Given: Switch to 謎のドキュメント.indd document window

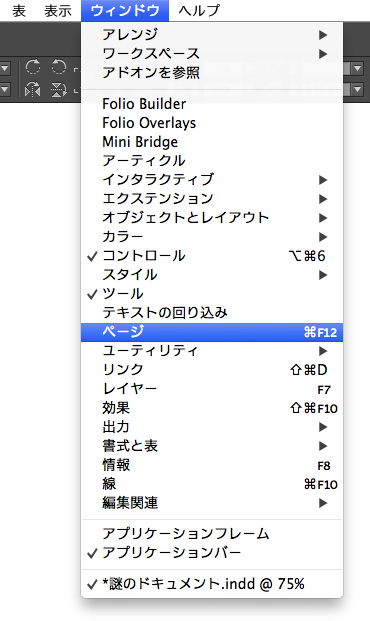Looking at the screenshot, I should 212,584.
